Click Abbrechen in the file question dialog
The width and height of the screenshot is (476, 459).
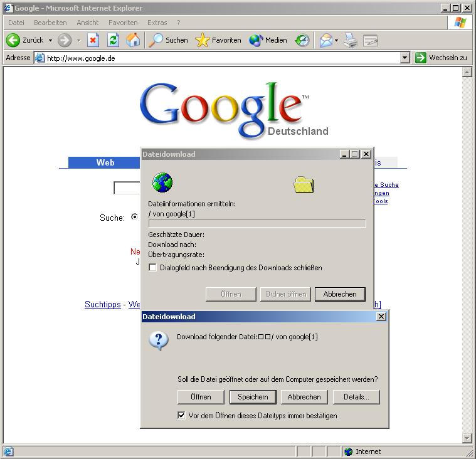pyautogui.click(x=304, y=397)
